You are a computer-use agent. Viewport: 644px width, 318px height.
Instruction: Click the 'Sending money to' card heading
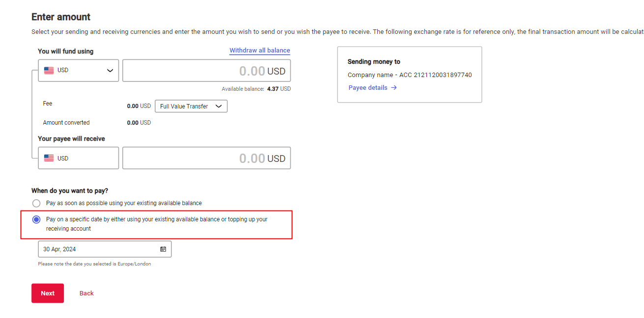click(x=374, y=62)
